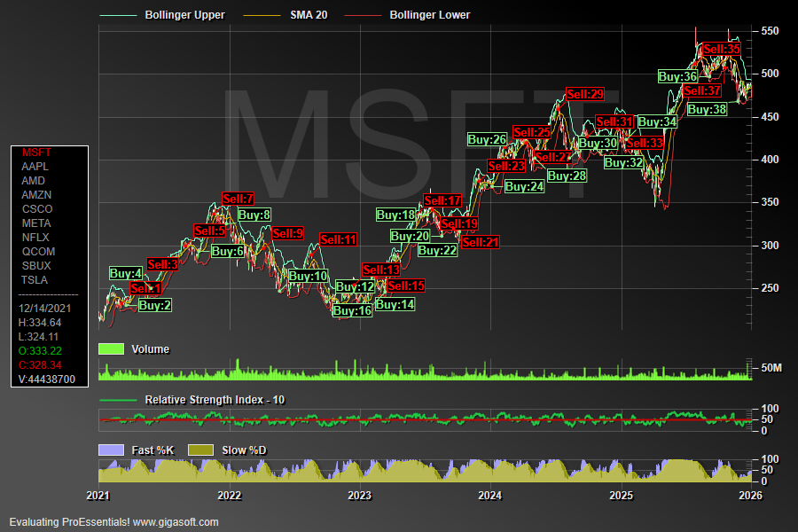Select SBUX in the symbol list
Image resolution: width=798 pixels, height=532 pixels.
(36, 266)
